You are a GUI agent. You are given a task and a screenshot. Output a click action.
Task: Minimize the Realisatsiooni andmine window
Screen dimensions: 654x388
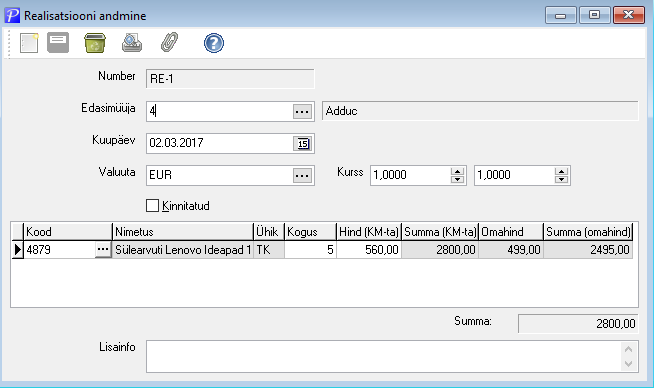click(561, 15)
